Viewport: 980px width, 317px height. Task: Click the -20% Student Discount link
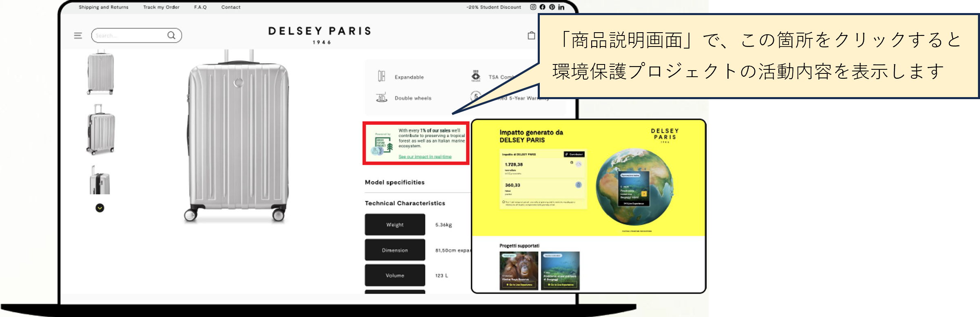point(494,7)
